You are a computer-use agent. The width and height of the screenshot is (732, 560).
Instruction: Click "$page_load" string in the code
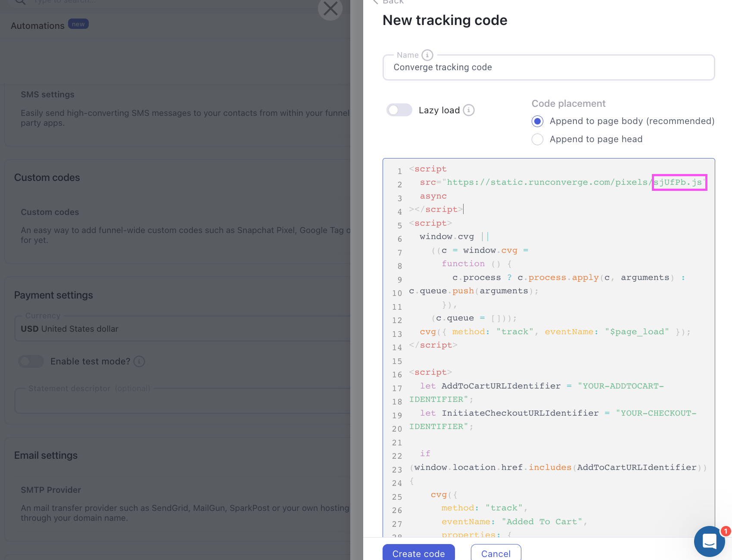pyautogui.click(x=637, y=332)
